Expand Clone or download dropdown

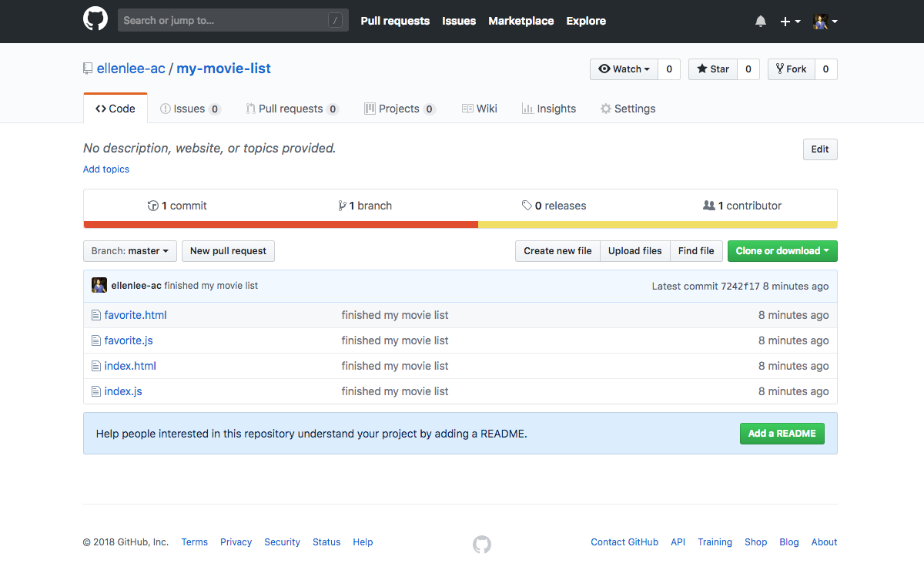pos(782,251)
